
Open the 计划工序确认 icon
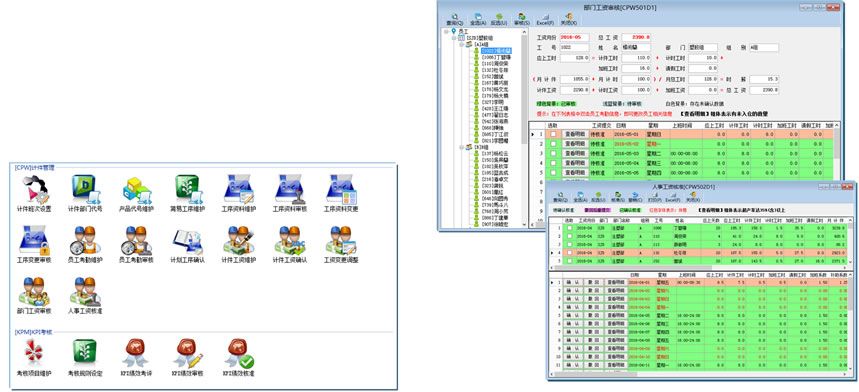(x=188, y=245)
